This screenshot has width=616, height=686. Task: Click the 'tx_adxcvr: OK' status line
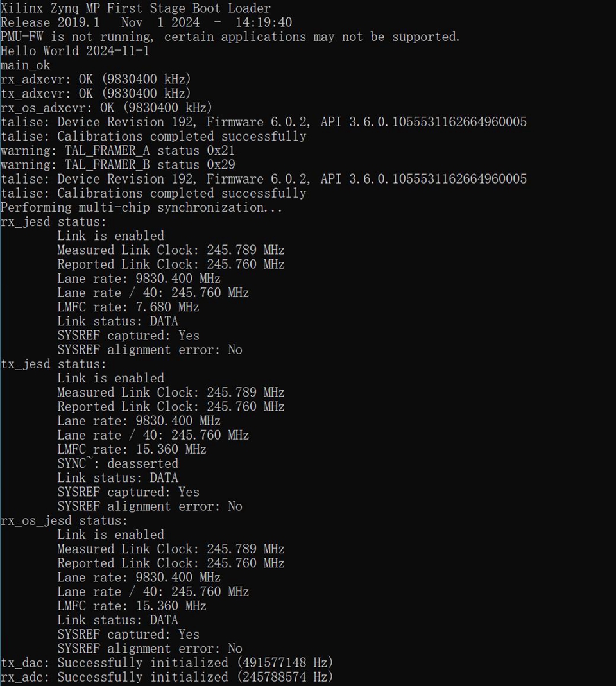[96, 94]
